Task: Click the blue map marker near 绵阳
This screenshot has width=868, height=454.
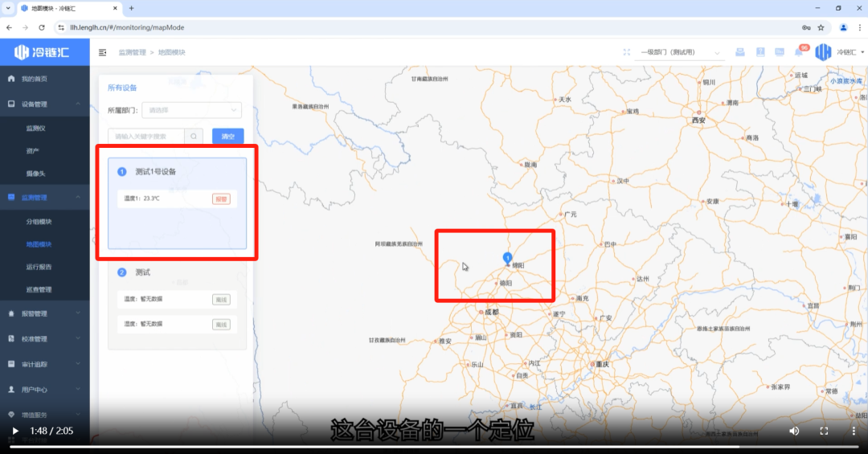Action: [x=507, y=257]
